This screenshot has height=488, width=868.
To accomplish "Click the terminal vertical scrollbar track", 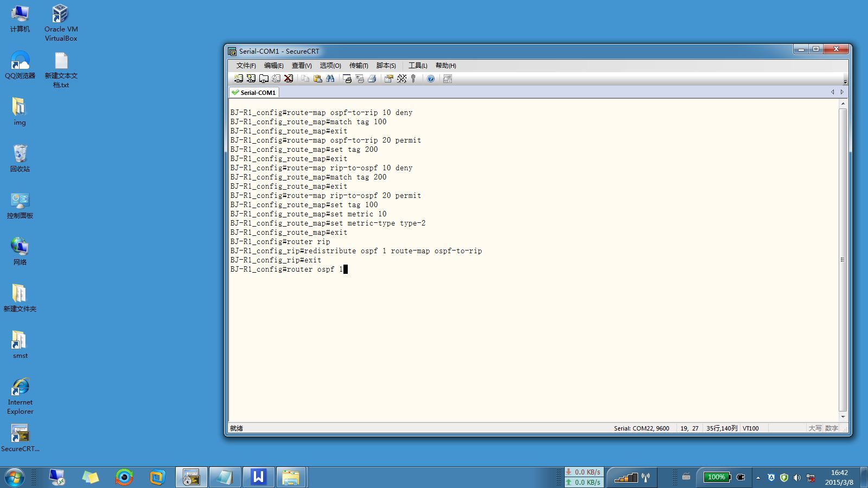I will point(843,259).
